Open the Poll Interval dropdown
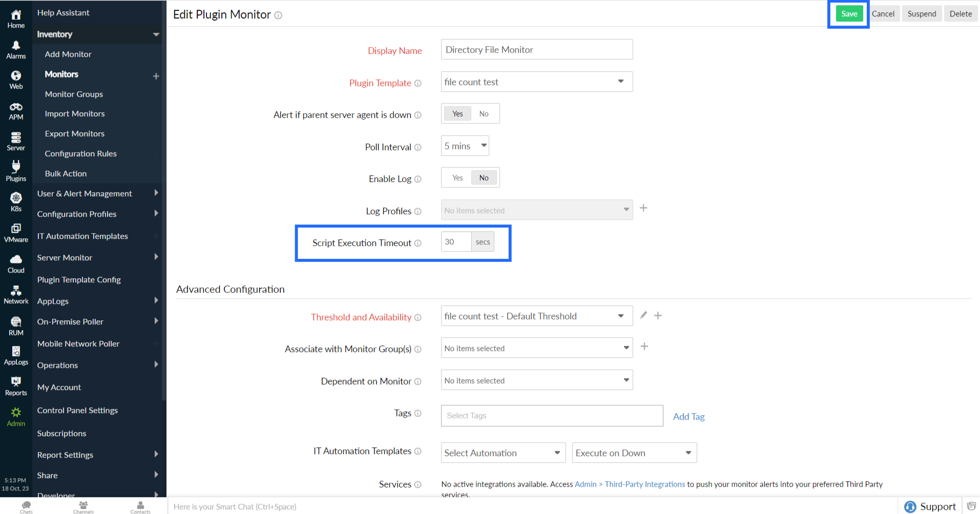 (x=465, y=146)
